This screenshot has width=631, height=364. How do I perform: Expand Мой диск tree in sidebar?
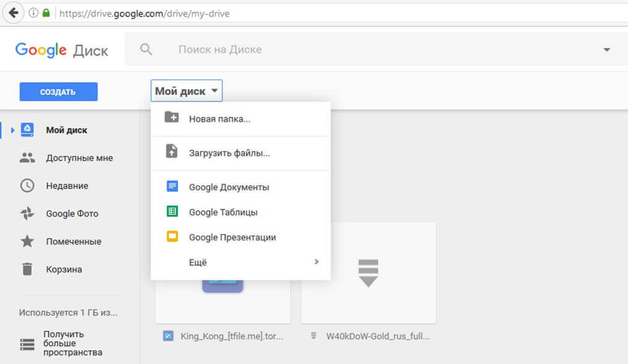12,130
